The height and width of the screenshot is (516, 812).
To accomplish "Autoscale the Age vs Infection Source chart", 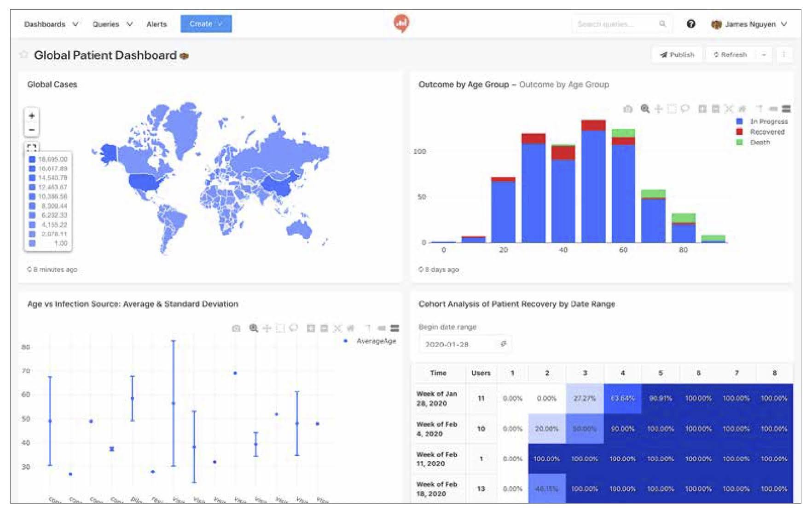I will point(337,328).
